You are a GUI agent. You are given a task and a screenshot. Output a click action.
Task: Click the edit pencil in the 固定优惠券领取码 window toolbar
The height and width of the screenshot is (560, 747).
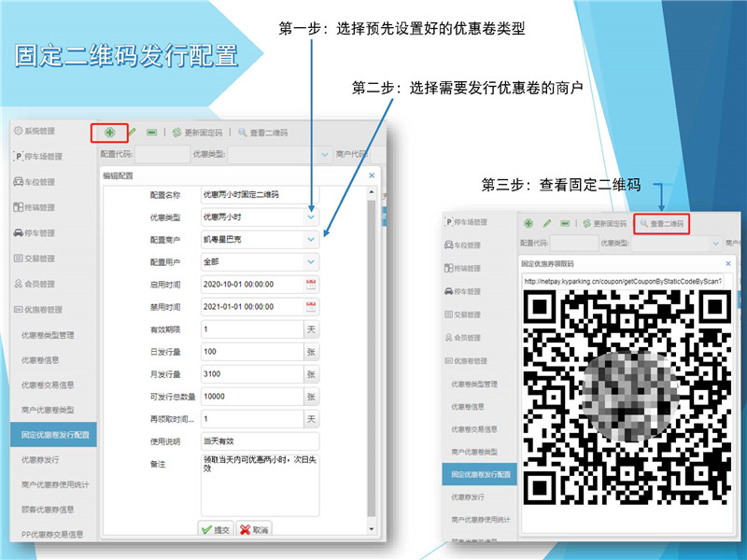(x=547, y=223)
